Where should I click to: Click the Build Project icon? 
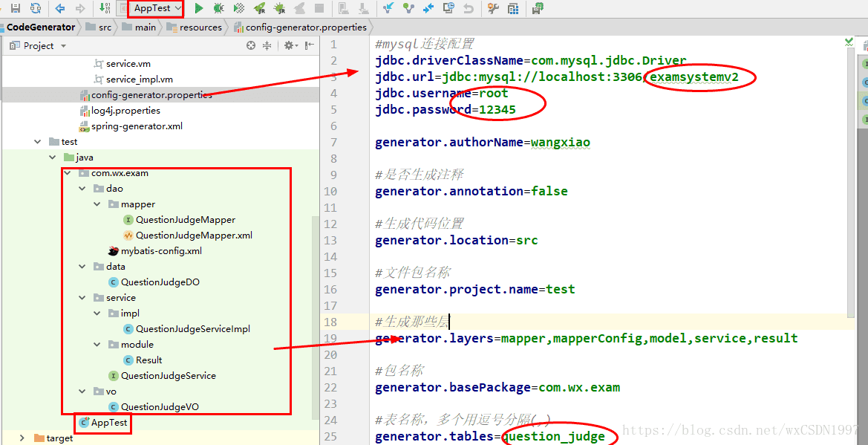point(105,7)
